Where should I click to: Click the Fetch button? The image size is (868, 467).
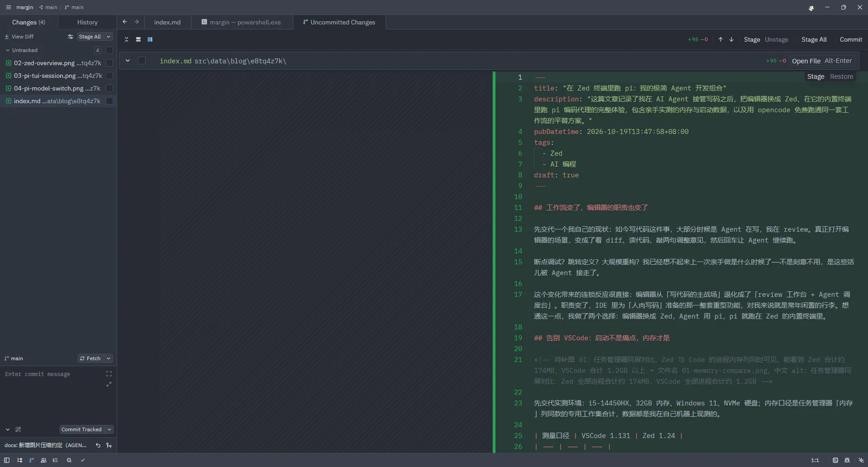(90, 358)
